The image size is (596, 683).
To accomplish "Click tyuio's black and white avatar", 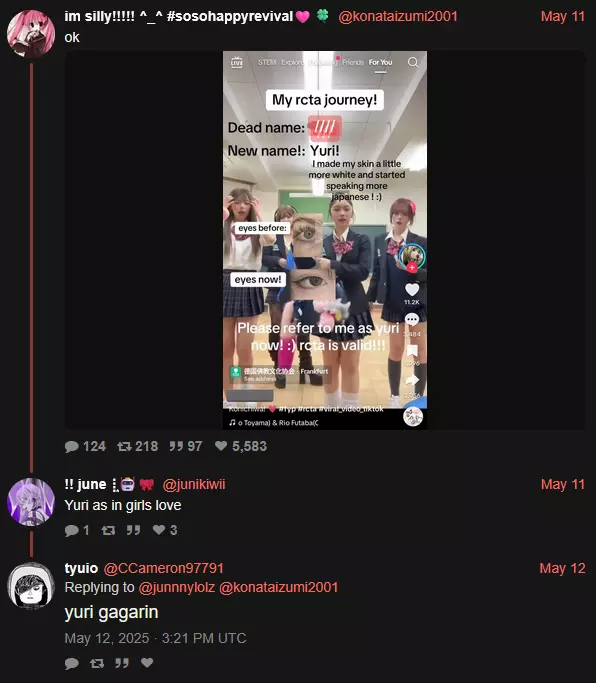I will tap(31, 586).
